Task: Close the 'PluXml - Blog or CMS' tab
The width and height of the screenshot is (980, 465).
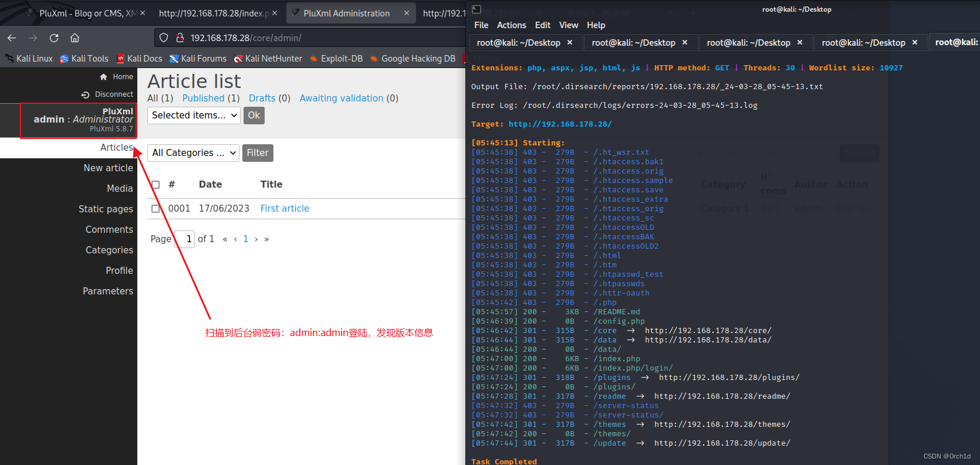Action: coord(143,13)
